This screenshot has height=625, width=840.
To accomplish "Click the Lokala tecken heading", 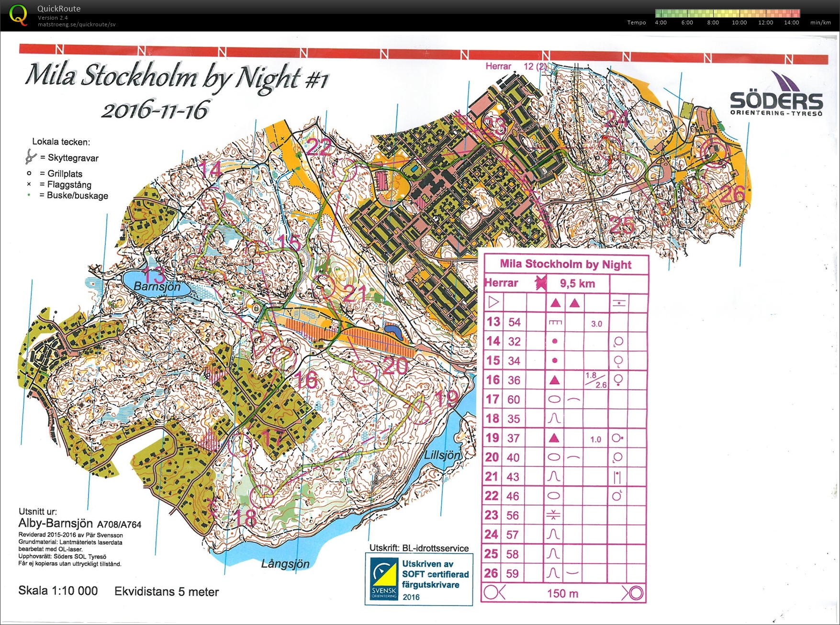I will click(61, 142).
